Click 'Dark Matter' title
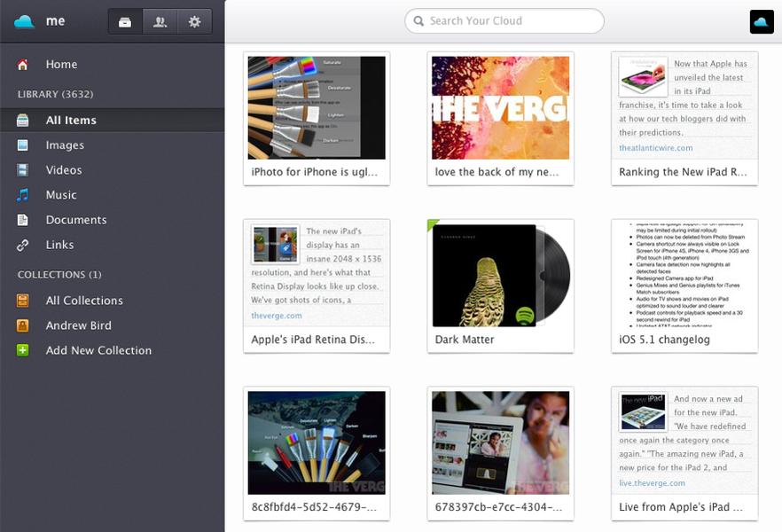The height and width of the screenshot is (532, 782). pyautogui.click(x=465, y=340)
